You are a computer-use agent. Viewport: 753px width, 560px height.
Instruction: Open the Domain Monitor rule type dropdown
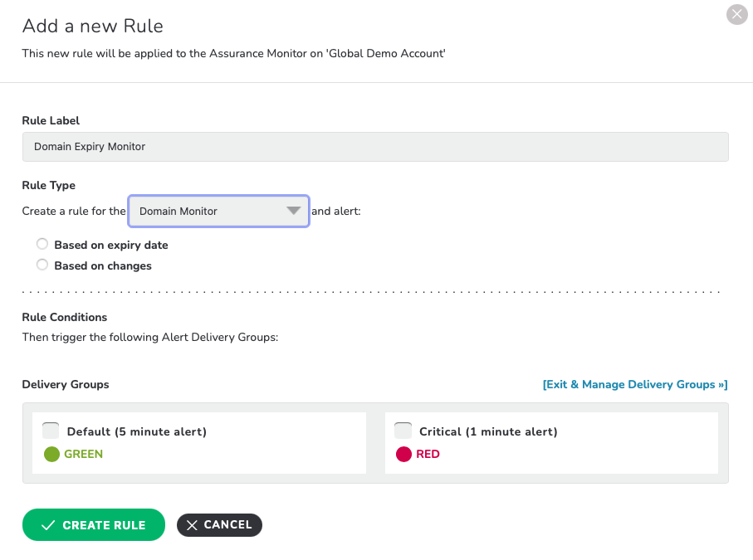(x=218, y=211)
